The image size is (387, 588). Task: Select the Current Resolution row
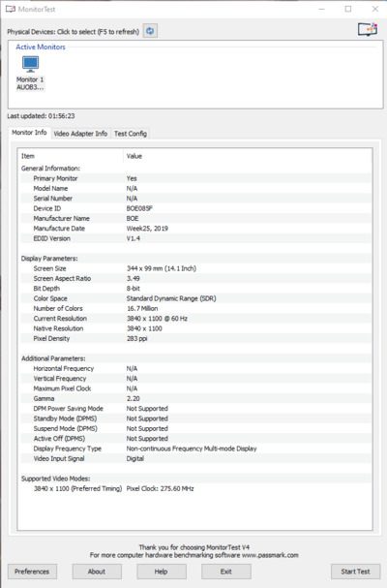tap(194, 319)
